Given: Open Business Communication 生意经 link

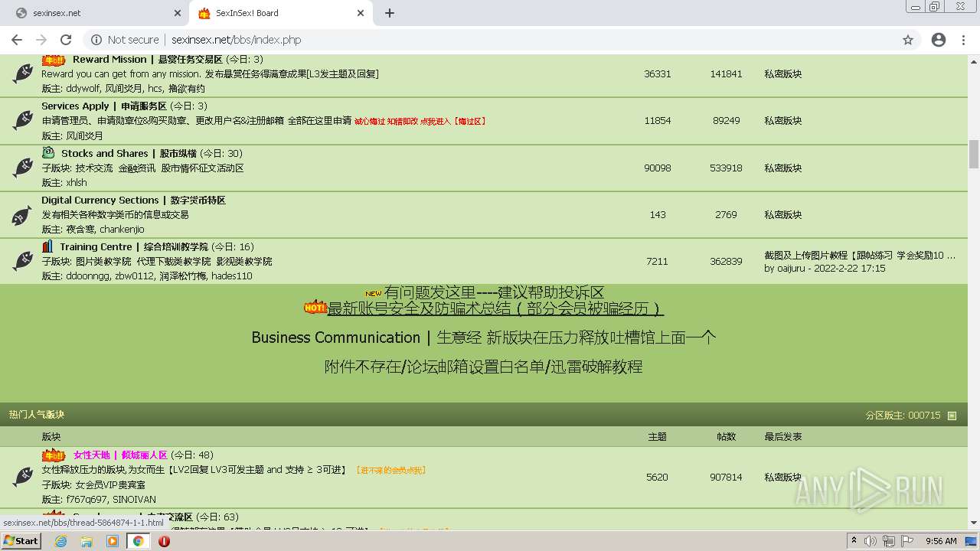Looking at the screenshot, I should point(484,337).
